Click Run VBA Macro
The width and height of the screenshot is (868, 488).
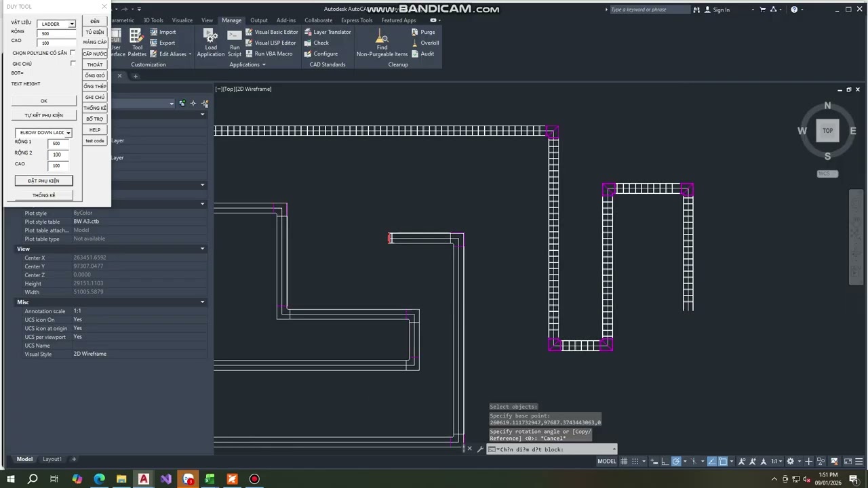[269, 54]
